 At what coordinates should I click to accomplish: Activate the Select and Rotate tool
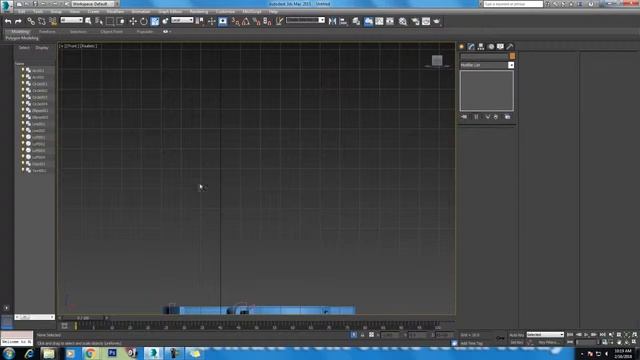[144, 21]
